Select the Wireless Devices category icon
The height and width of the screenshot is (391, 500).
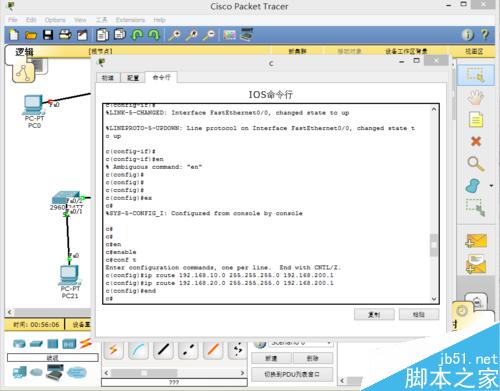pos(69,344)
